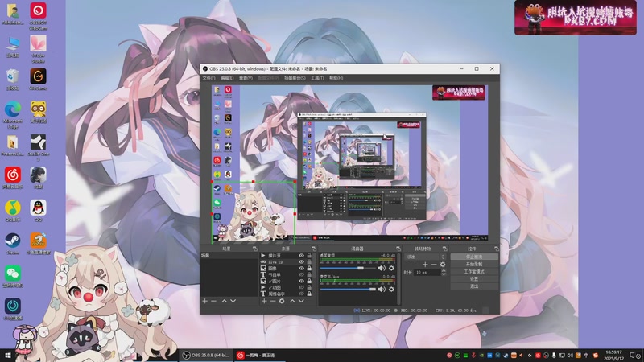Click the transition duration field
Screen dimensions: 644x362
coord(427,273)
